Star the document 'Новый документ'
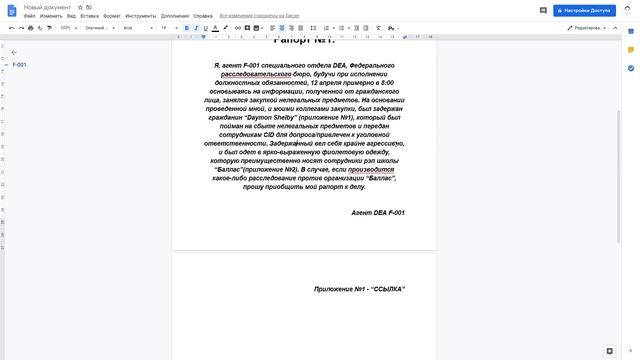 coord(80,7)
